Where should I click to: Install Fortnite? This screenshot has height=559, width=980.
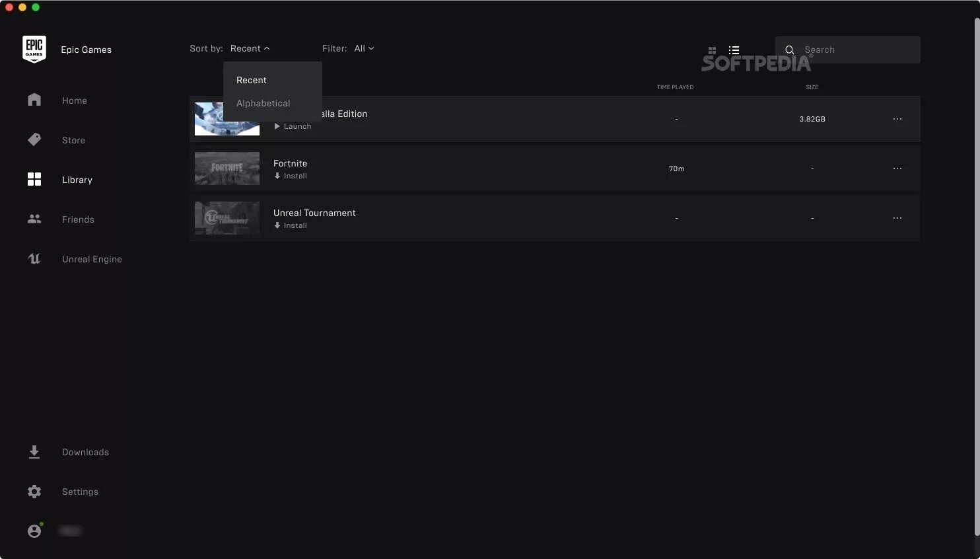tap(291, 176)
